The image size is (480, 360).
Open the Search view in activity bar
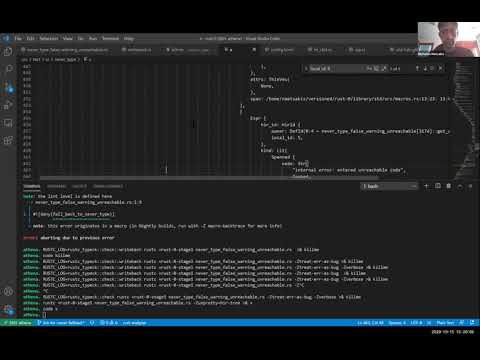tap(8, 69)
